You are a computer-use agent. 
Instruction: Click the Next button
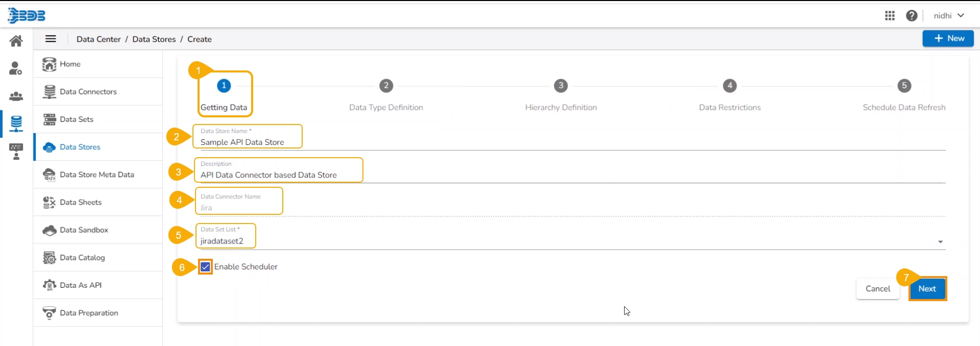927,289
